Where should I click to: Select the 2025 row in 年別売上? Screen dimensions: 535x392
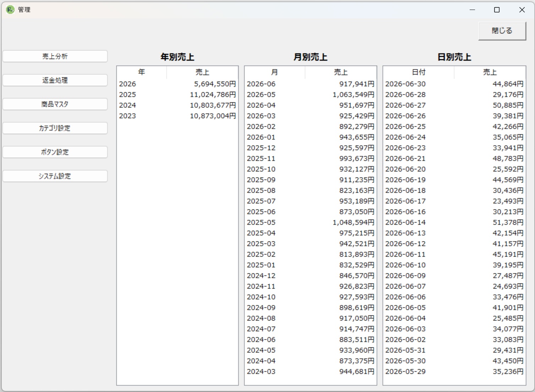point(177,95)
